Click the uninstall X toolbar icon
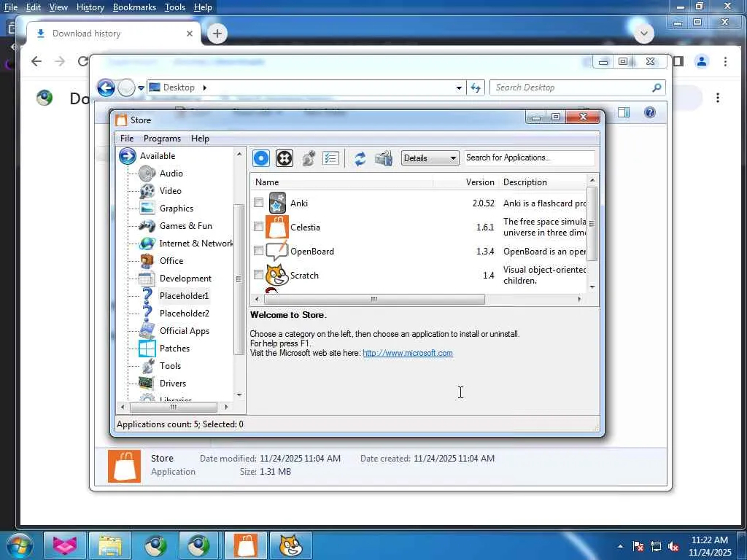The height and width of the screenshot is (560, 747). pyautogui.click(x=285, y=158)
